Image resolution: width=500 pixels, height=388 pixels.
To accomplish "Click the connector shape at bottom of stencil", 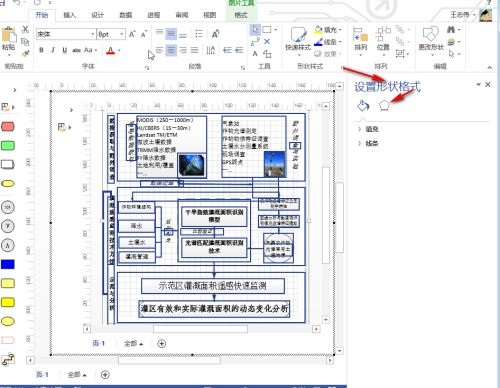I will 8,359.
